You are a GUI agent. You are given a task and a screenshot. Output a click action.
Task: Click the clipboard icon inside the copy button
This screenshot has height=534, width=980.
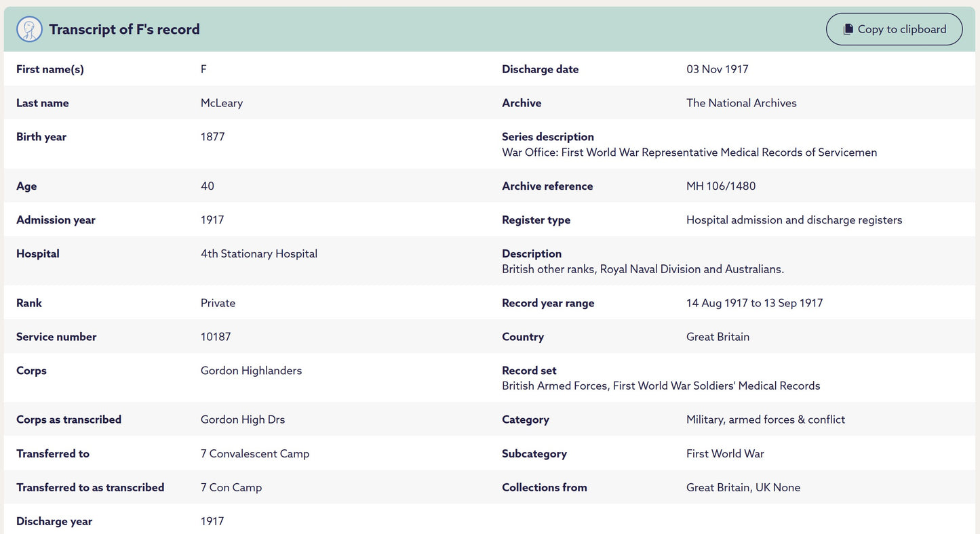[848, 29]
